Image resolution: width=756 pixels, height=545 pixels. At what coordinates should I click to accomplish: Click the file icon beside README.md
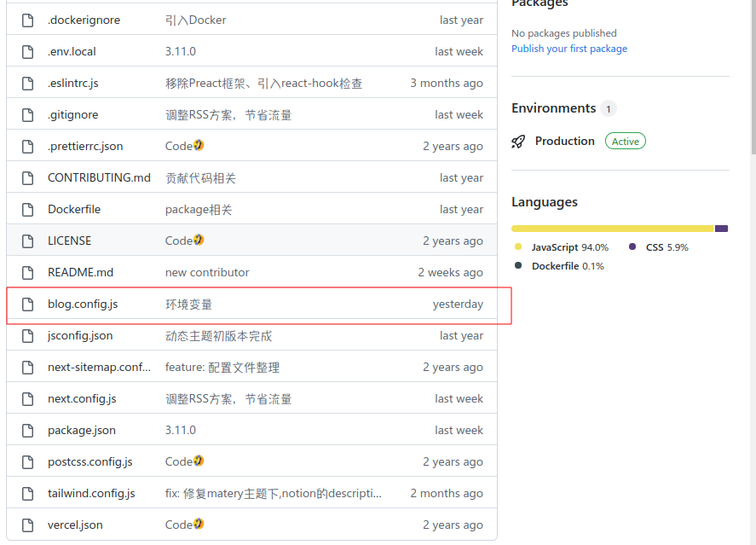tap(26, 272)
